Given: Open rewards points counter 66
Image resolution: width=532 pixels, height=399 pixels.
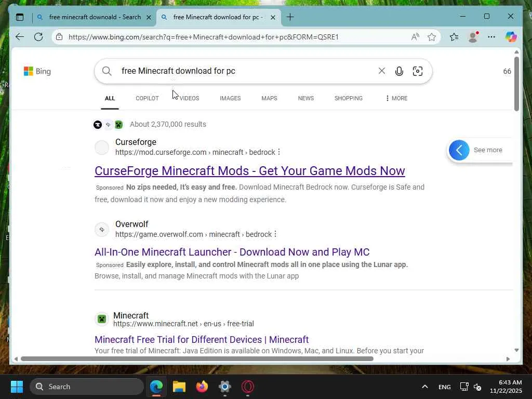Looking at the screenshot, I should 507,71.
